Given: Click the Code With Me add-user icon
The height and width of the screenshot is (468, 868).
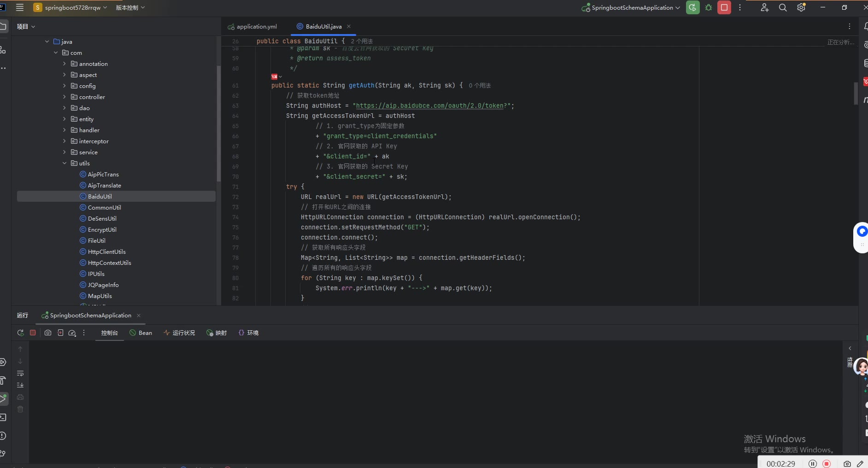Looking at the screenshot, I should click(765, 7).
